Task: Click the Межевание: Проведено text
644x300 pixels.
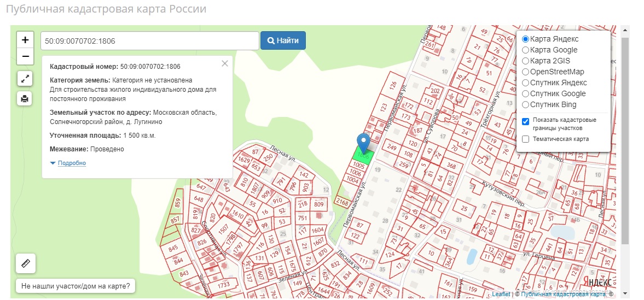Action: [86, 149]
